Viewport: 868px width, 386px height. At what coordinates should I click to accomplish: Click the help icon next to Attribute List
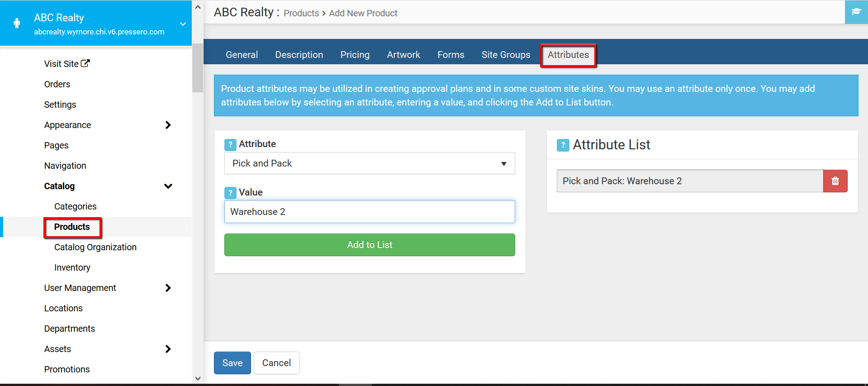click(x=563, y=145)
